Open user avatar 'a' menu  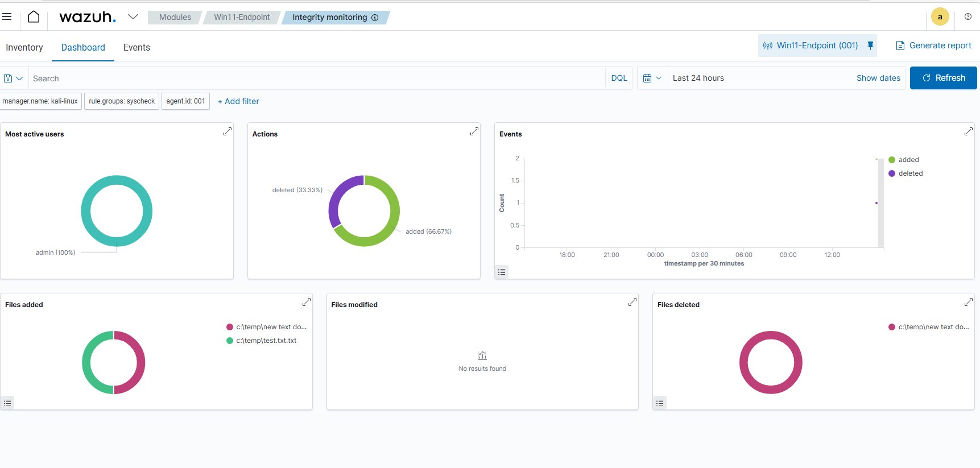coord(940,17)
